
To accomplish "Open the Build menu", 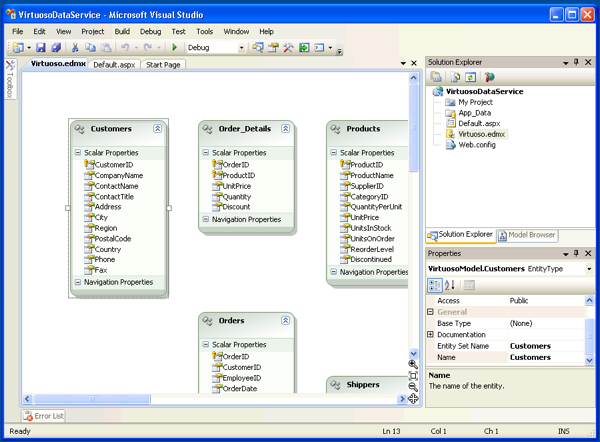I will pyautogui.click(x=122, y=32).
